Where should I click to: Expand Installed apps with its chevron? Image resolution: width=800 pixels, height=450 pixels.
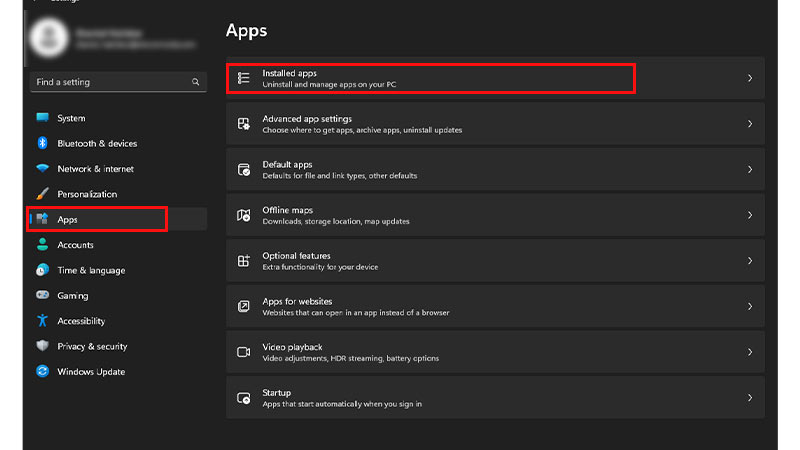coord(749,78)
